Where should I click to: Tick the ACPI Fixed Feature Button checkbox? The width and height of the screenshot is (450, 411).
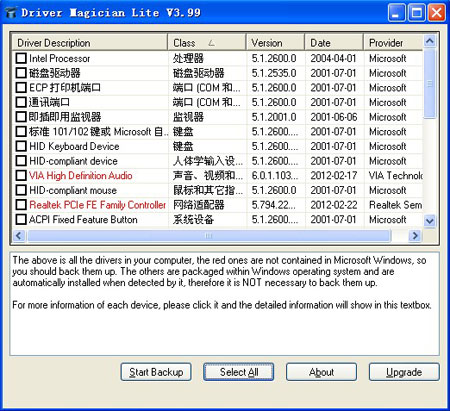[21, 220]
